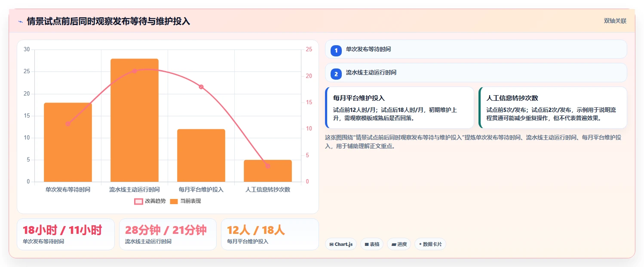
Task: Click x-axis label 流水线主动运行时间
Action: click(x=135, y=189)
